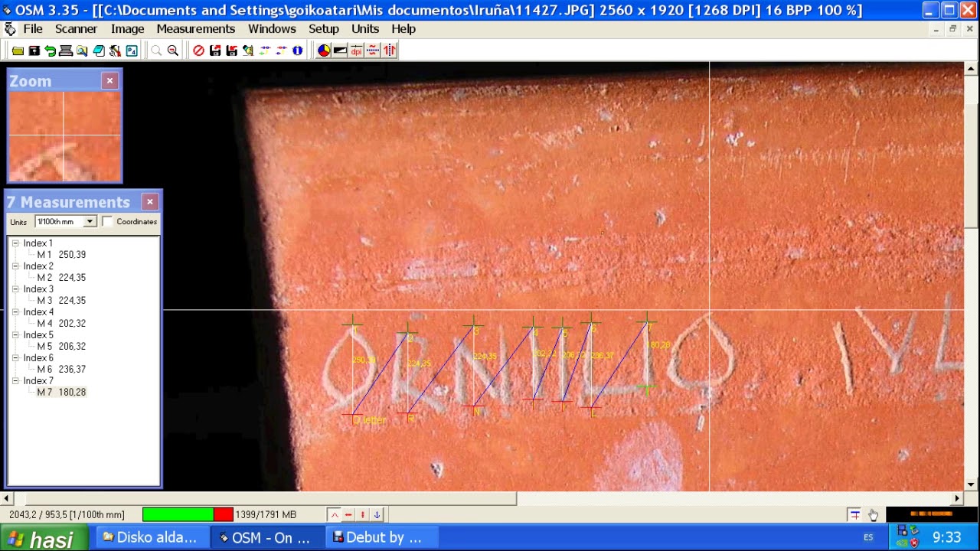Click the flatbed scanner icon
This screenshot has width=980, height=551.
[66, 51]
